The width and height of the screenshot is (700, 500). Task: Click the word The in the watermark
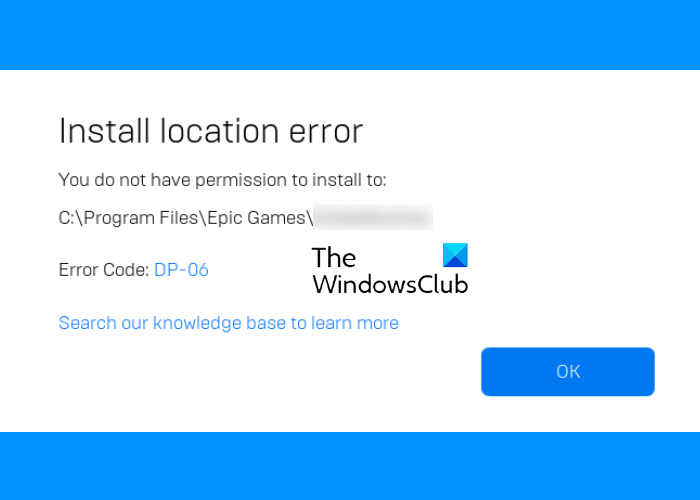coord(334,258)
